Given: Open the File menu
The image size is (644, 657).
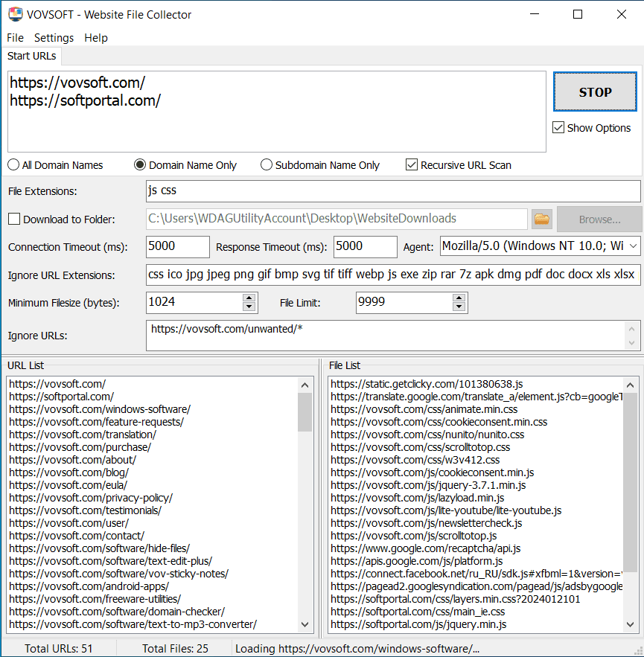Looking at the screenshot, I should point(15,38).
